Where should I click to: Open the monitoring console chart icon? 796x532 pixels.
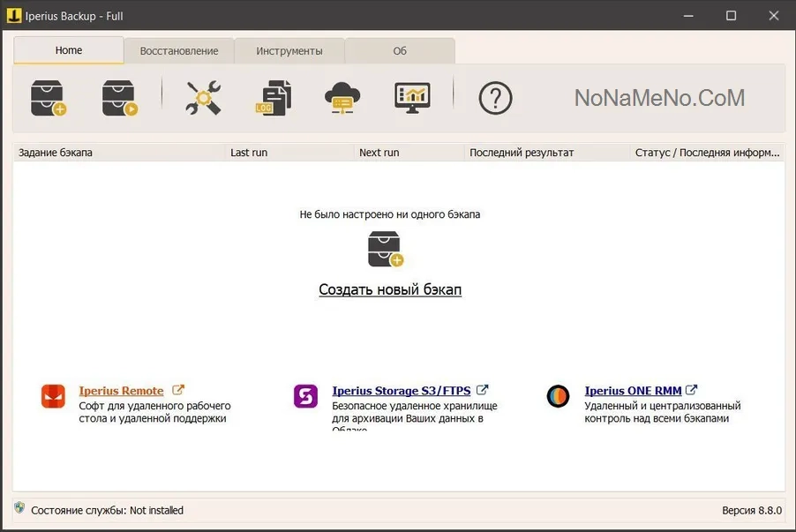point(412,98)
